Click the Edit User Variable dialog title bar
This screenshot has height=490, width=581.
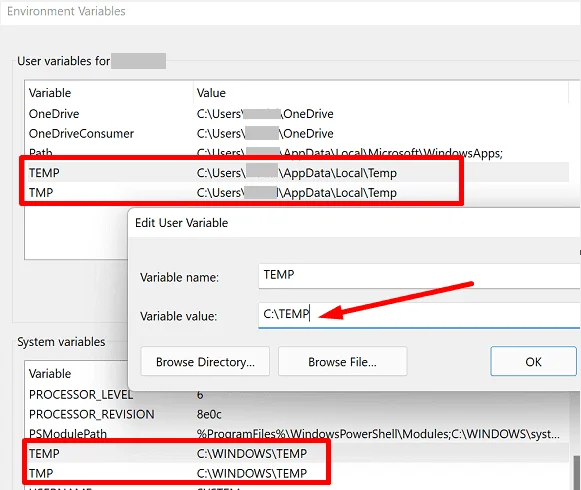(354, 223)
